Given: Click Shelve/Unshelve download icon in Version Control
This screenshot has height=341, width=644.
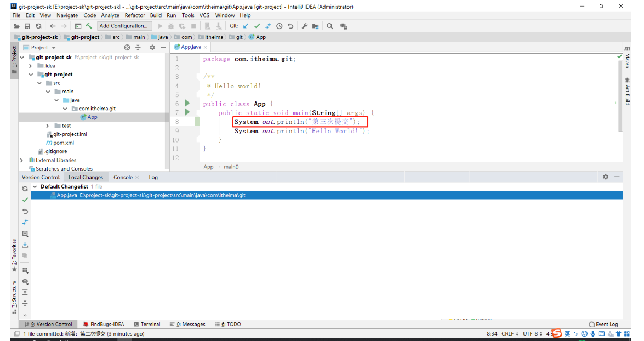Looking at the screenshot, I should 25,245.
